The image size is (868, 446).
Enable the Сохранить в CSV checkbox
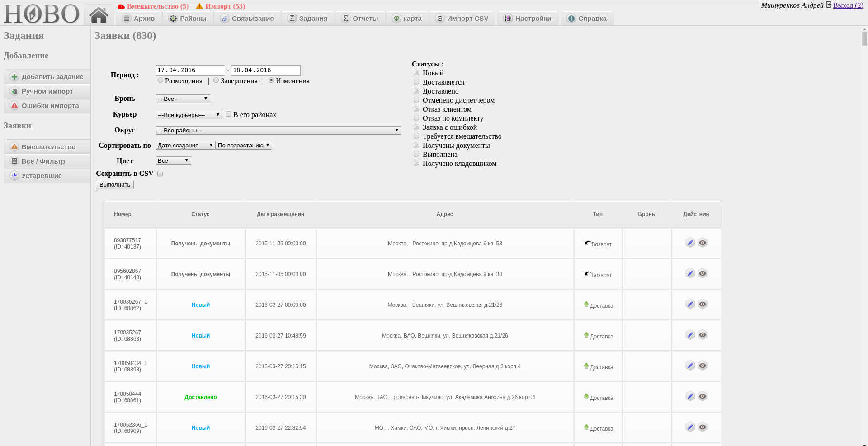[160, 174]
